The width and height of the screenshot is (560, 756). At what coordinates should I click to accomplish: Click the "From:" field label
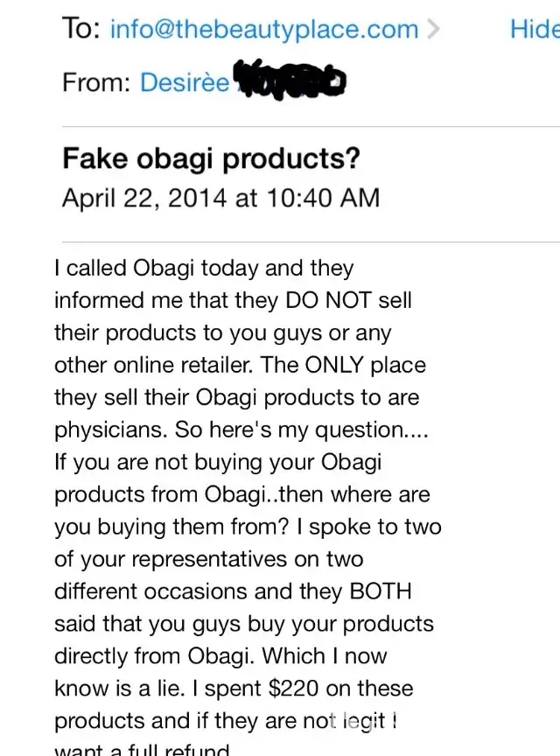pos(96,82)
